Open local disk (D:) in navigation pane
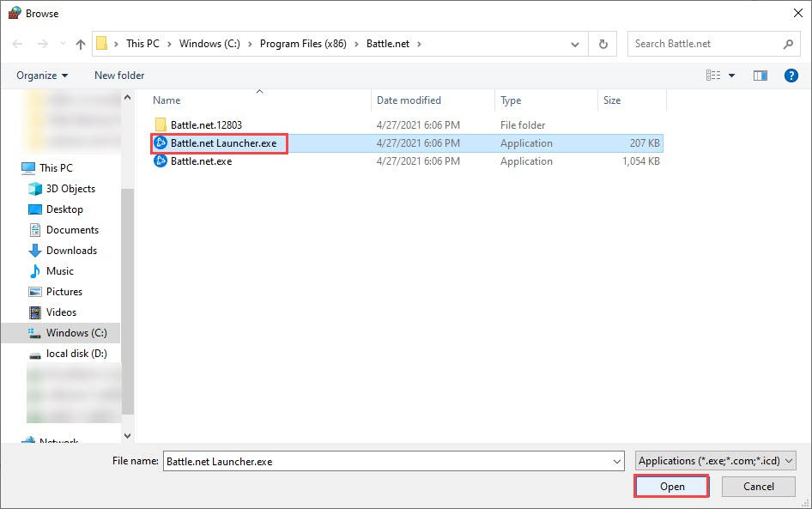 click(76, 354)
